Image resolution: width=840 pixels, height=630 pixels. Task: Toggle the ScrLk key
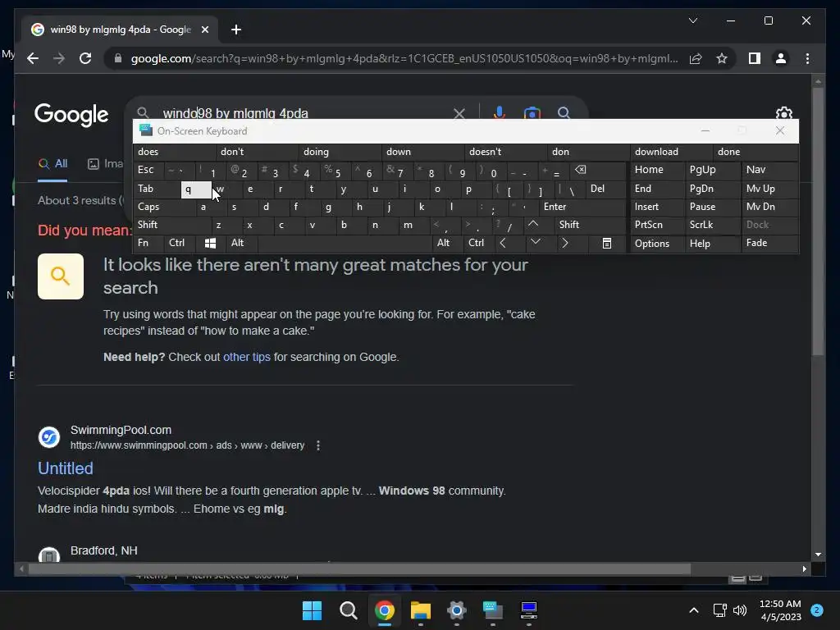click(713, 225)
